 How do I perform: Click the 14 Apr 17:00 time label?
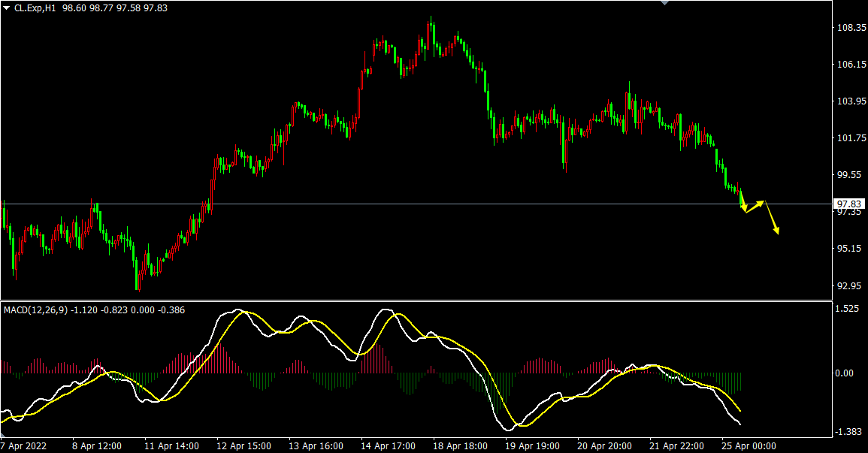pos(389,445)
